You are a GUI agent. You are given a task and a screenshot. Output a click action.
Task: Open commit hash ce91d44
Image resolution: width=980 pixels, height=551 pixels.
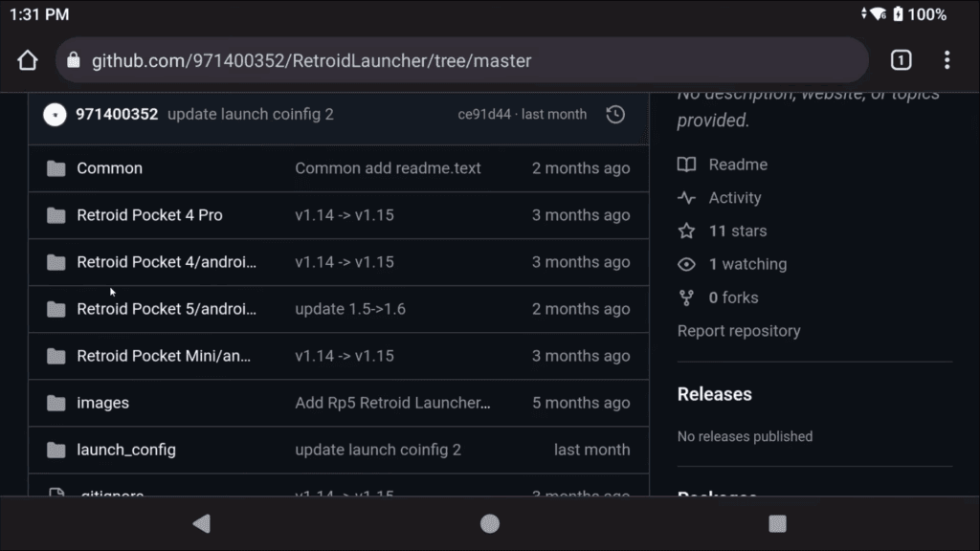point(483,115)
